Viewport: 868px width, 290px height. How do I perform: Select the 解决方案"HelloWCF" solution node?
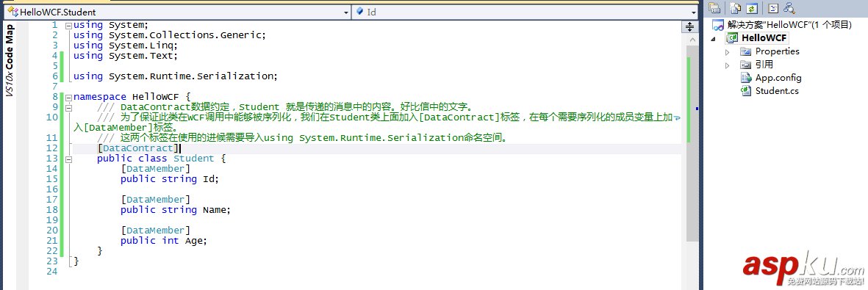pyautogui.click(x=789, y=25)
